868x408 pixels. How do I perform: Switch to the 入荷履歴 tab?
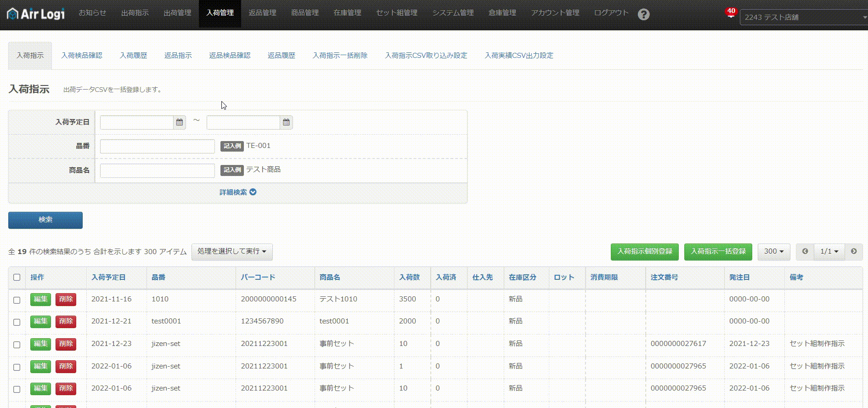133,56
